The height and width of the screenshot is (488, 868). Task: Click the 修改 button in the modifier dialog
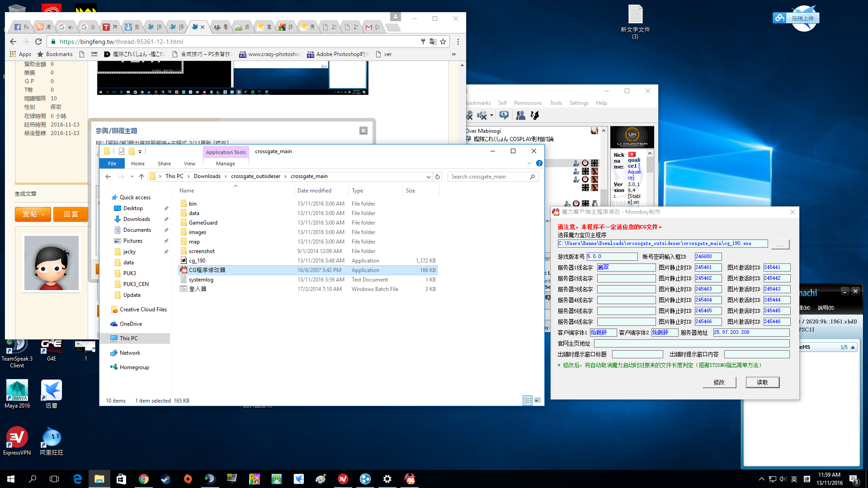point(719,382)
